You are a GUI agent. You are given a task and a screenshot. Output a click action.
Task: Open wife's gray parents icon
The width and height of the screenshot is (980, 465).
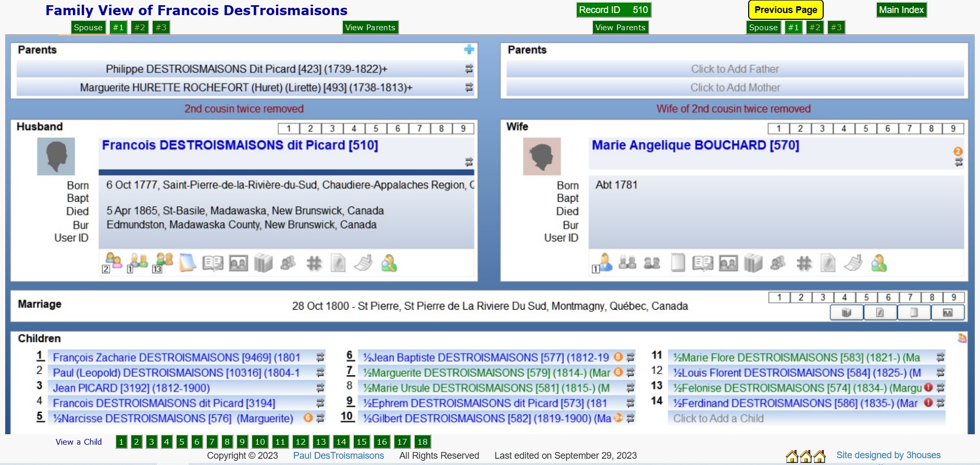[x=627, y=263]
